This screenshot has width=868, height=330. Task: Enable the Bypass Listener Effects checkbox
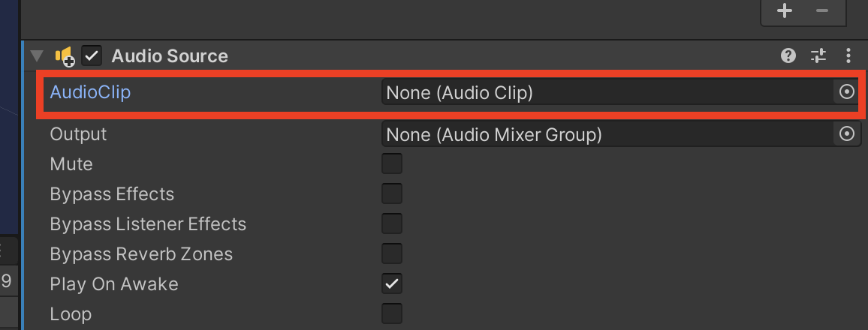(x=392, y=223)
